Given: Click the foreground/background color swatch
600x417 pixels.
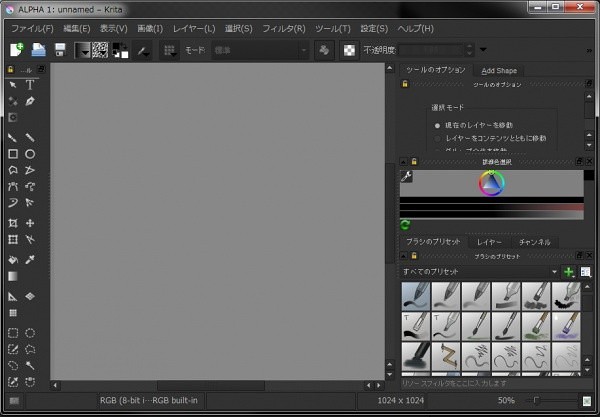Looking at the screenshot, I should [x=120, y=50].
